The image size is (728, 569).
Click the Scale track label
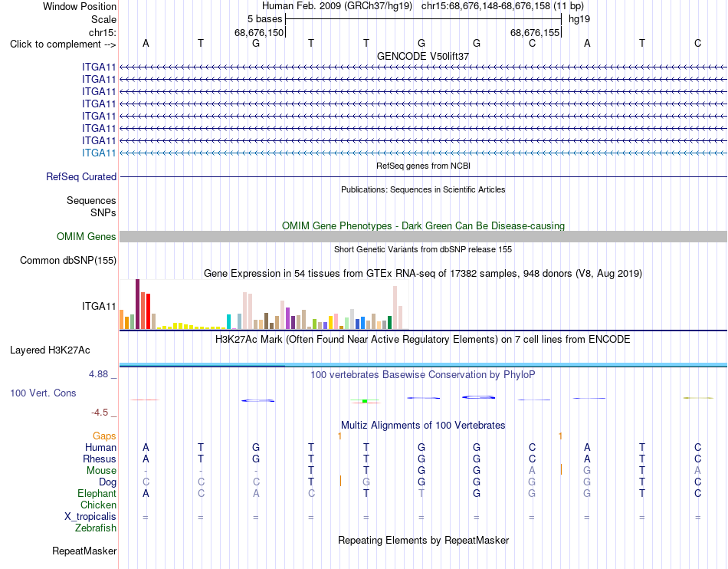[x=103, y=19]
